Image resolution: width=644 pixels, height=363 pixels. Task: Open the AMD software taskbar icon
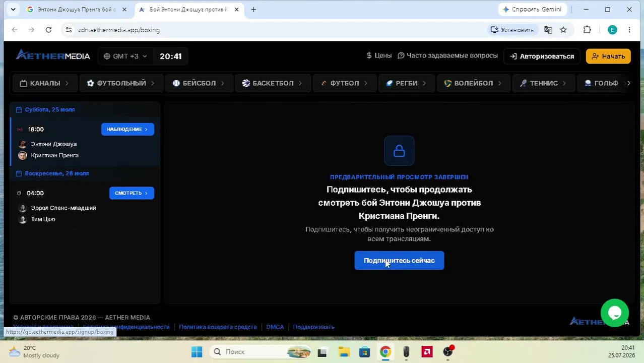click(x=427, y=352)
